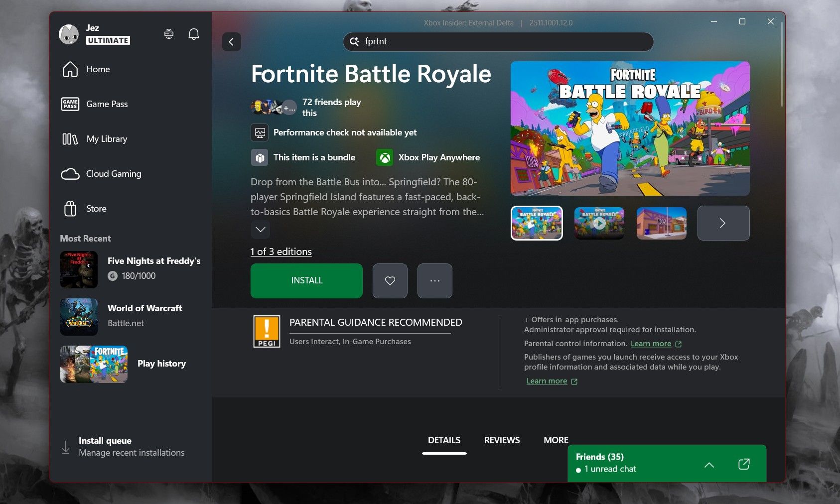Image resolution: width=840 pixels, height=504 pixels.
Task: Install Fortnite Battle Royale
Action: (x=306, y=280)
